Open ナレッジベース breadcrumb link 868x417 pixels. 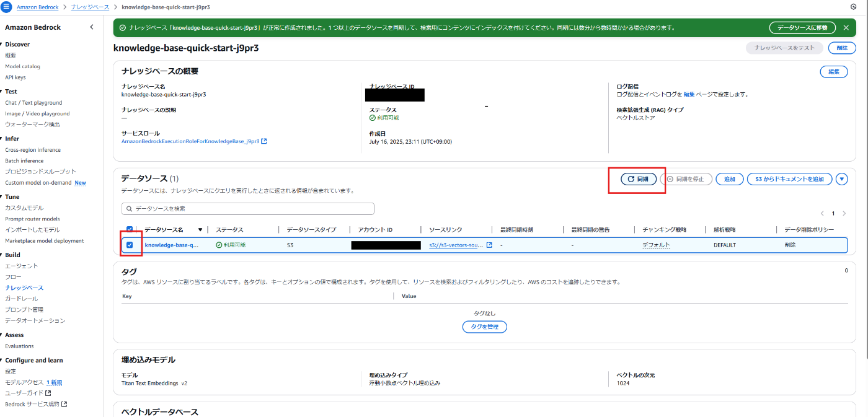coord(90,7)
